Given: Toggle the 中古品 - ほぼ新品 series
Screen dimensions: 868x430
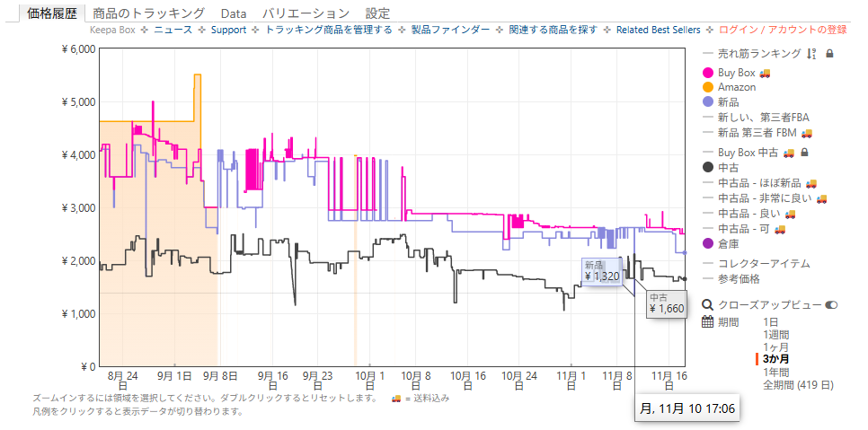Looking at the screenshot, I should pyautogui.click(x=759, y=183).
